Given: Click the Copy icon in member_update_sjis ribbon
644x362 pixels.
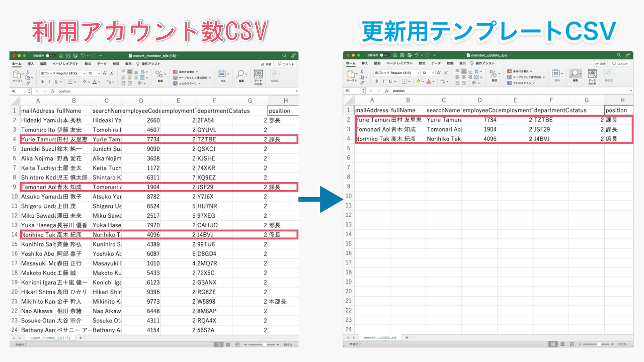Looking at the screenshot, I should point(362,77).
